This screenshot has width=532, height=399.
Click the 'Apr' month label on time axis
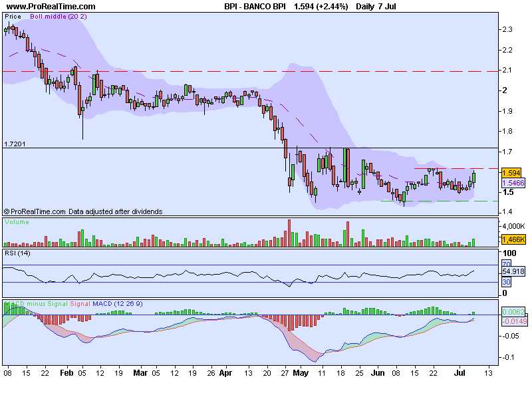(225, 373)
